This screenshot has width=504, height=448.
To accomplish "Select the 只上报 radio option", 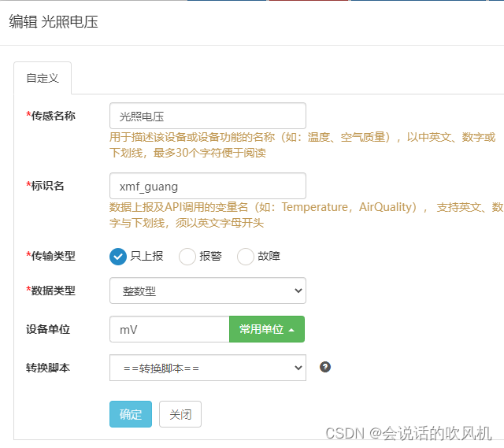I will tap(118, 257).
